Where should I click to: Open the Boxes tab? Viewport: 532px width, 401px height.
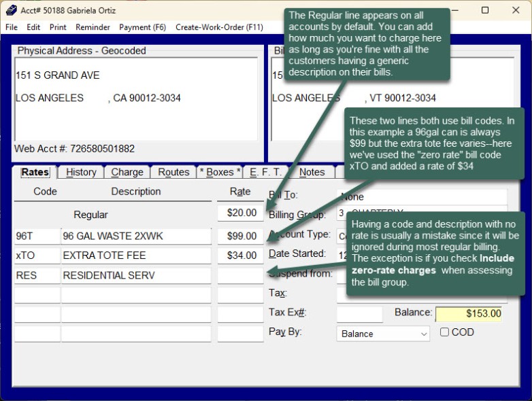coord(220,172)
